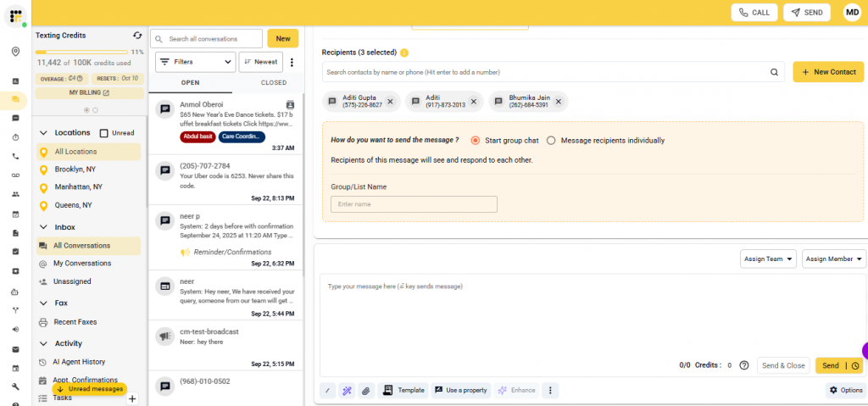Refresh texting credits with the sync icon

pos(137,36)
